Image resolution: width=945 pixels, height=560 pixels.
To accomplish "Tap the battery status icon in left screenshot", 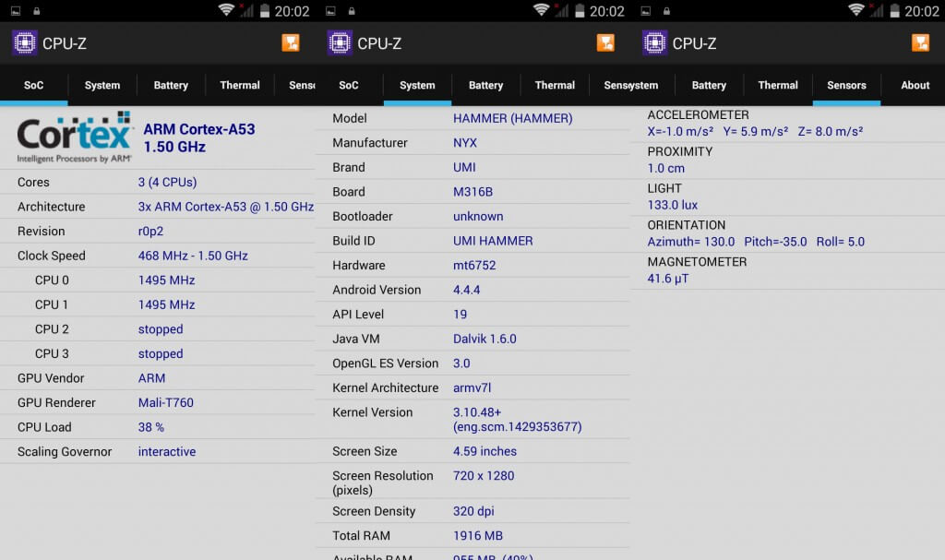I will click(265, 11).
